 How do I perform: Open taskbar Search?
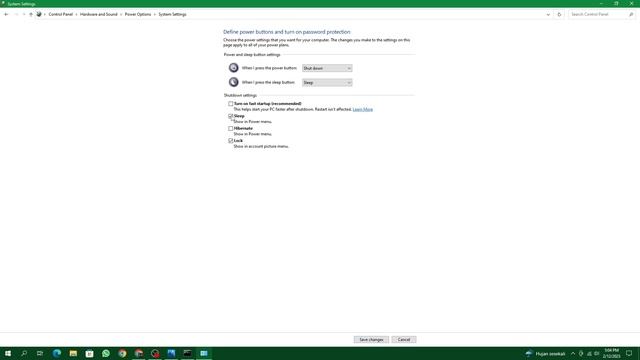coord(24,353)
